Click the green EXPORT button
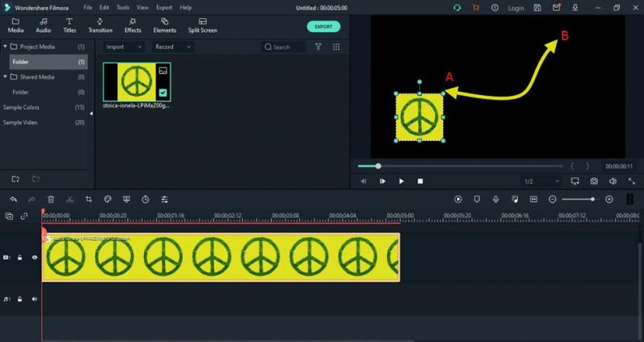644x342 pixels. click(x=324, y=27)
